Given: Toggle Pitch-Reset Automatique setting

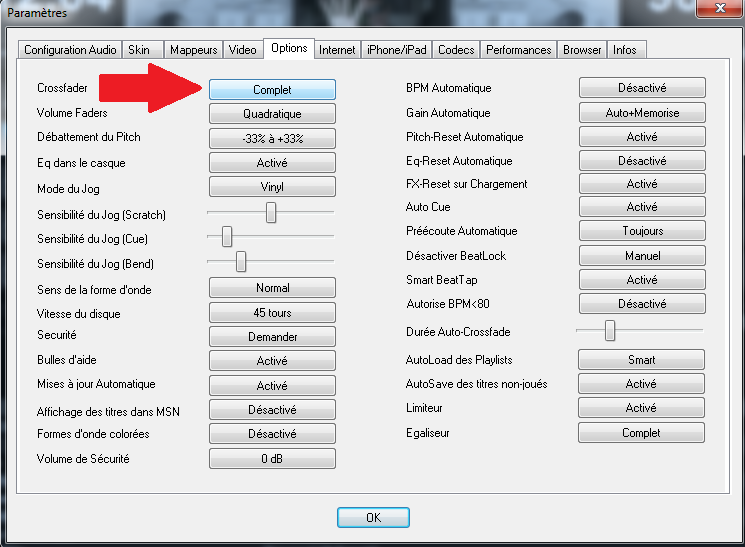Looking at the screenshot, I should click(642, 137).
